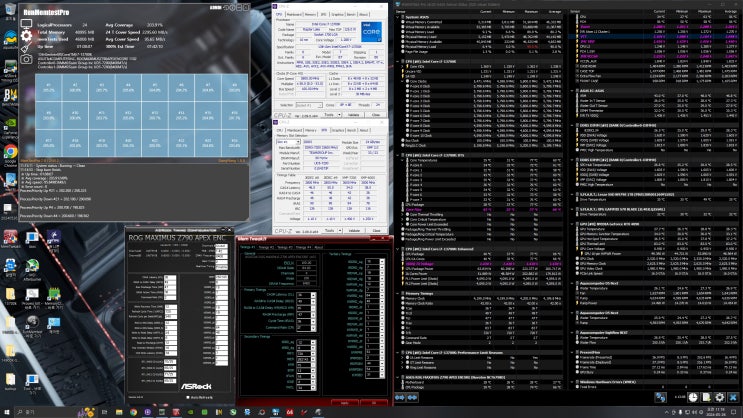Switch to Graphics tab in lower CPU-Z window
This screenshot has width=743, height=418.
point(337,130)
